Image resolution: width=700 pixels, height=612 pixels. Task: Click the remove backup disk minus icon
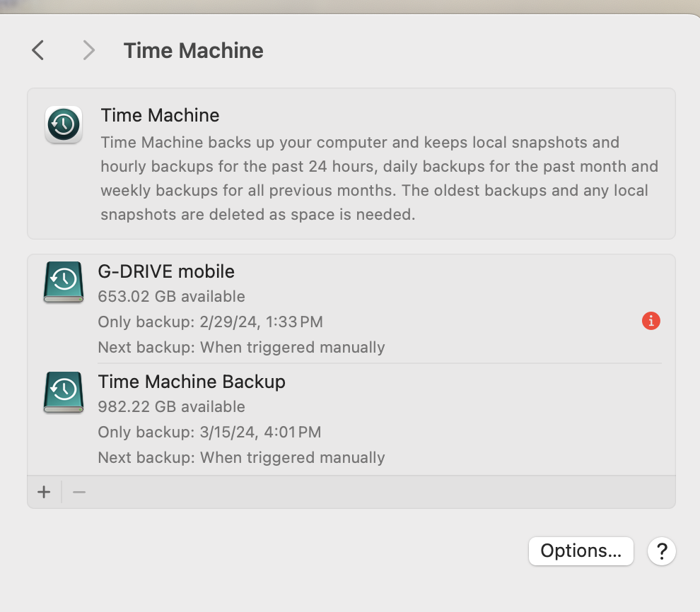tap(78, 492)
